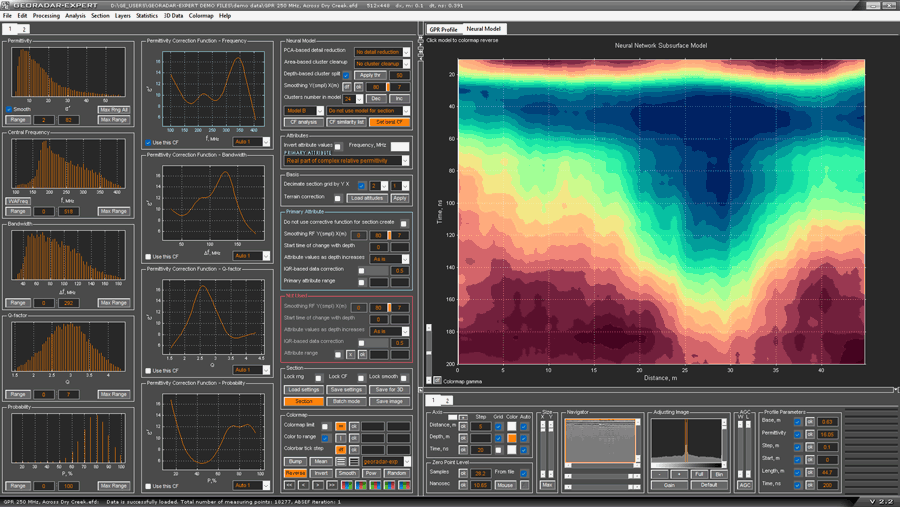Click the last RGB colormap preset icon
900x507 pixels.
point(405,485)
